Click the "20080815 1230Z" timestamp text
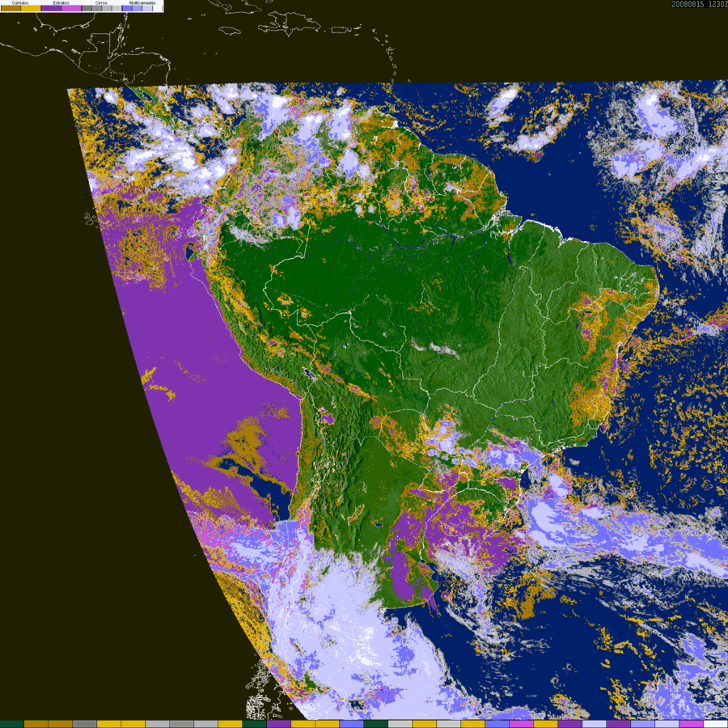The height and width of the screenshot is (728, 728). [x=699, y=4]
